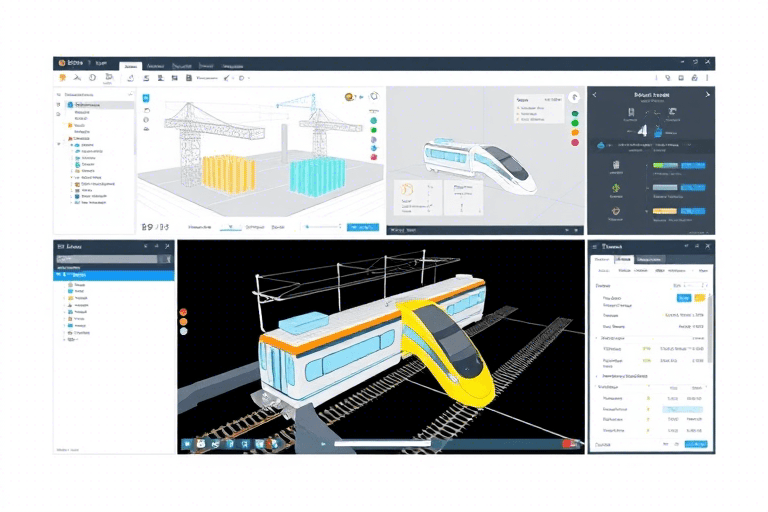Image resolution: width=768 pixels, height=512 pixels.
Task: Select the active white tab in top ribbon
Action: point(130,65)
